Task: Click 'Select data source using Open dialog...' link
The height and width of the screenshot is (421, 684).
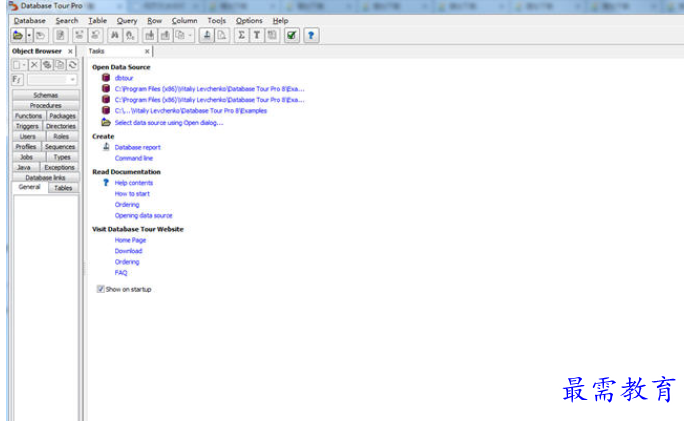Action: pos(169,123)
